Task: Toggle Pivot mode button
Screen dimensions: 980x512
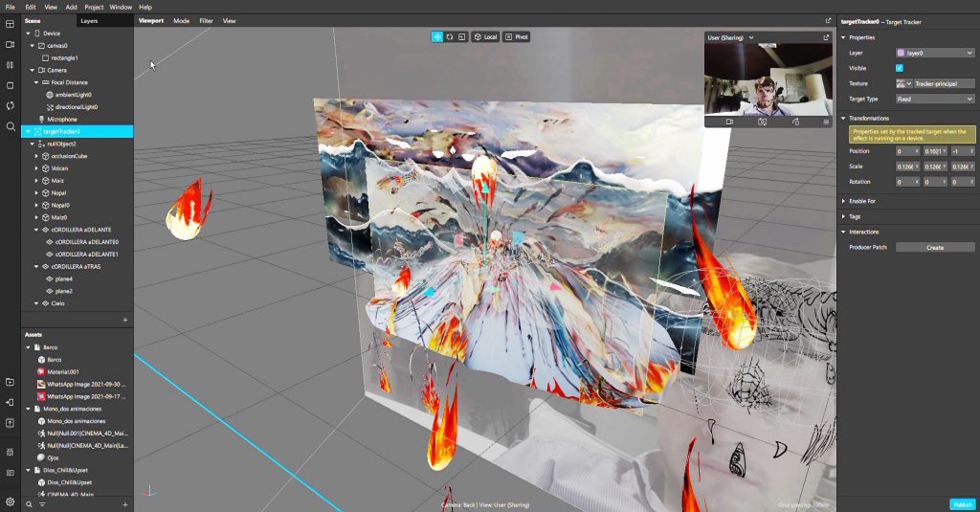Action: tap(516, 36)
